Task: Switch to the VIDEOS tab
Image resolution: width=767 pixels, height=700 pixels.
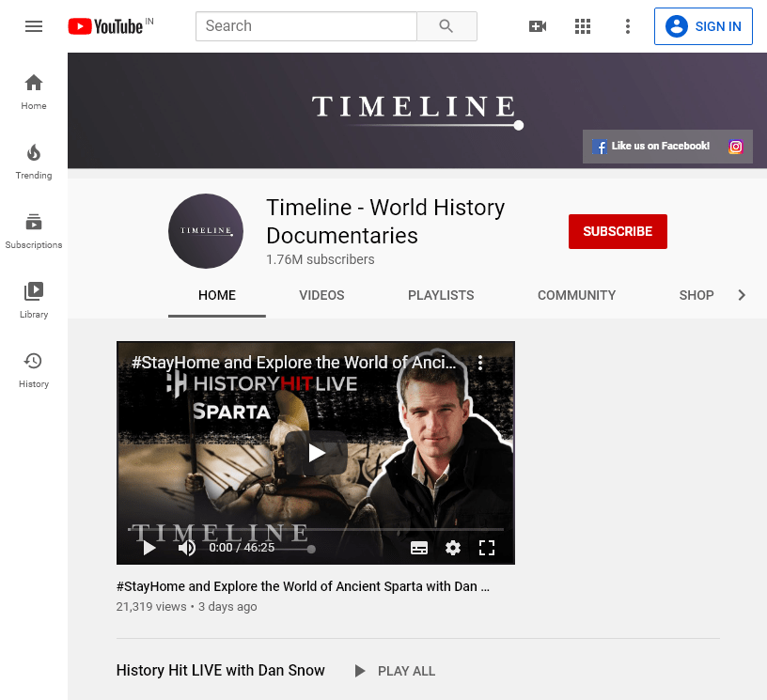Action: (321, 295)
